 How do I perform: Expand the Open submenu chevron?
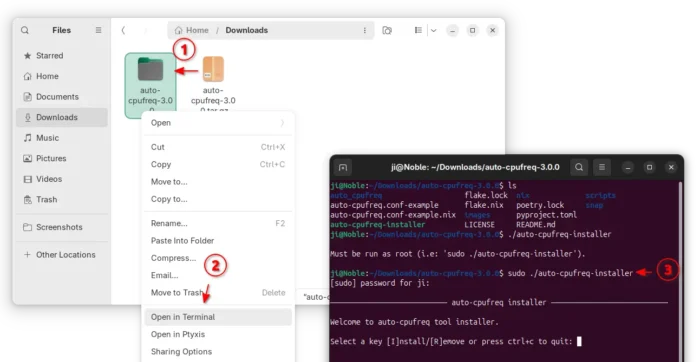point(282,123)
